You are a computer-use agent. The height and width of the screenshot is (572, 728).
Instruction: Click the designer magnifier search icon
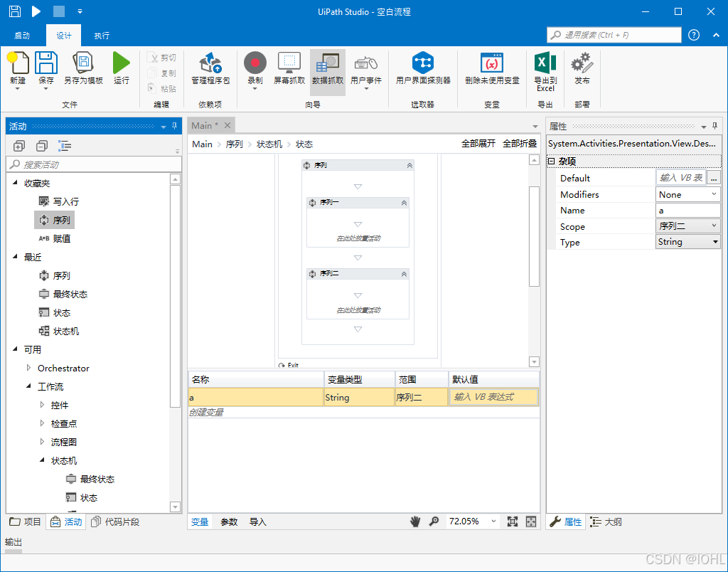point(434,521)
